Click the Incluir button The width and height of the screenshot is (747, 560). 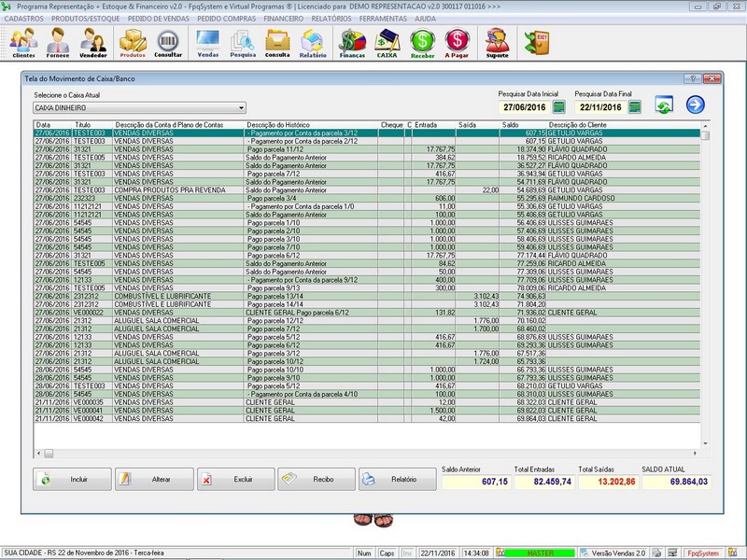click(x=73, y=479)
